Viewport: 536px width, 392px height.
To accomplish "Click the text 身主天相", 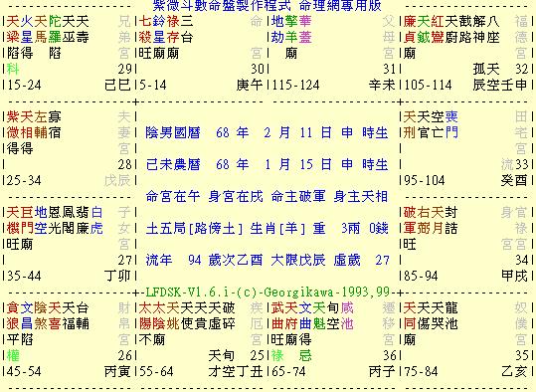I will click(361, 196).
